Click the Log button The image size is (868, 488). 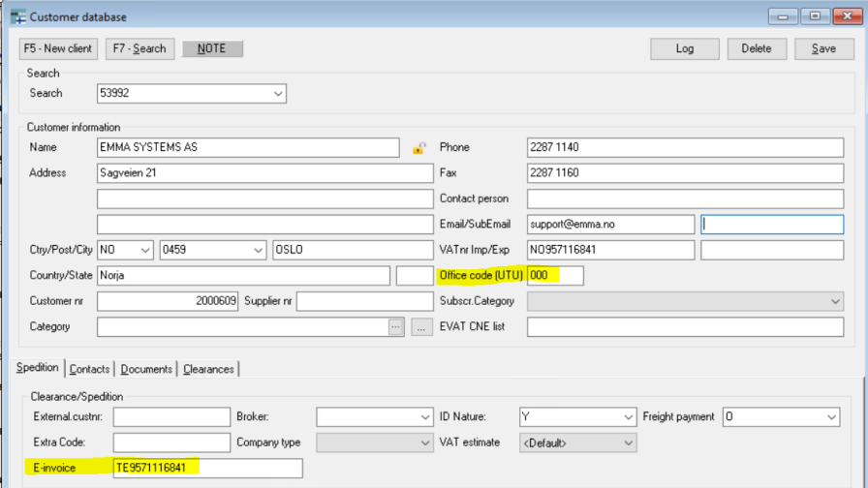[684, 48]
